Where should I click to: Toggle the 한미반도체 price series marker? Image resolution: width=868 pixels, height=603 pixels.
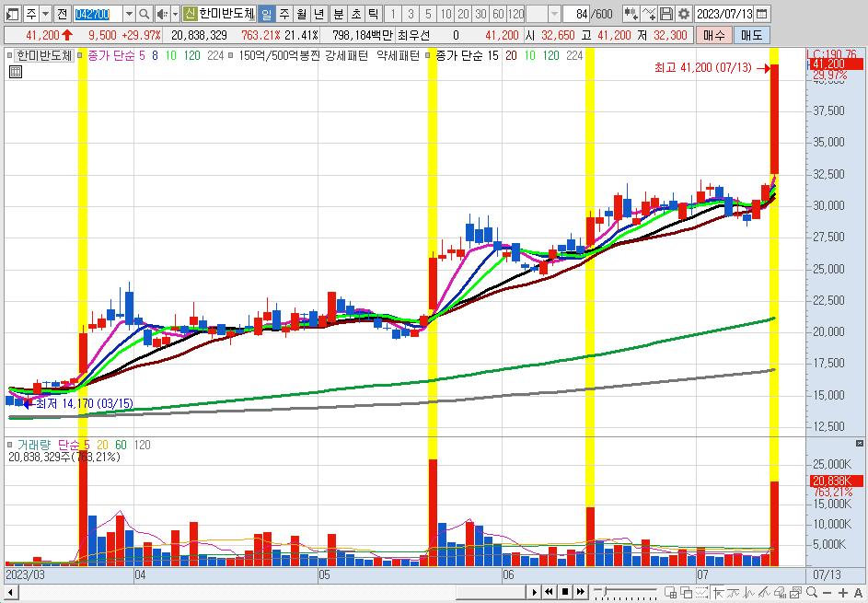point(10,55)
